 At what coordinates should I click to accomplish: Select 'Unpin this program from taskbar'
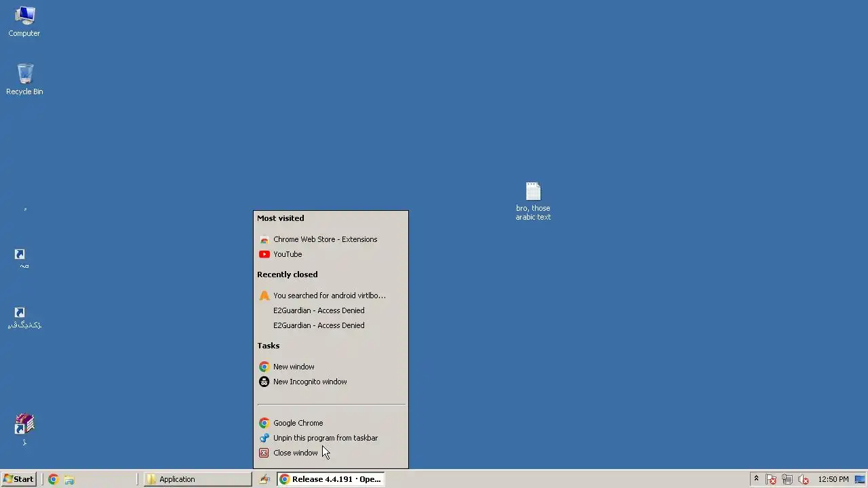[x=331, y=438]
